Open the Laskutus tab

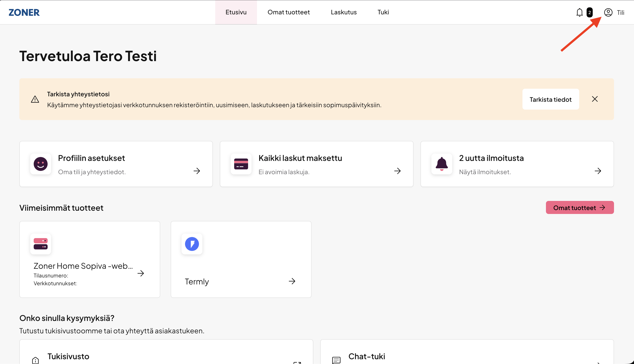pyautogui.click(x=344, y=12)
